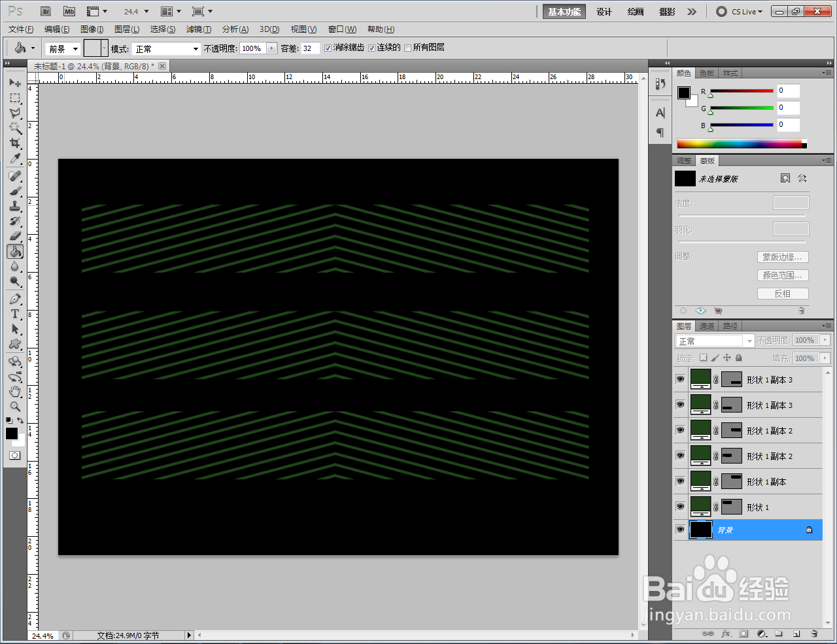Show more workspaces with the double-arrow expander
The image size is (837, 644).
(692, 12)
